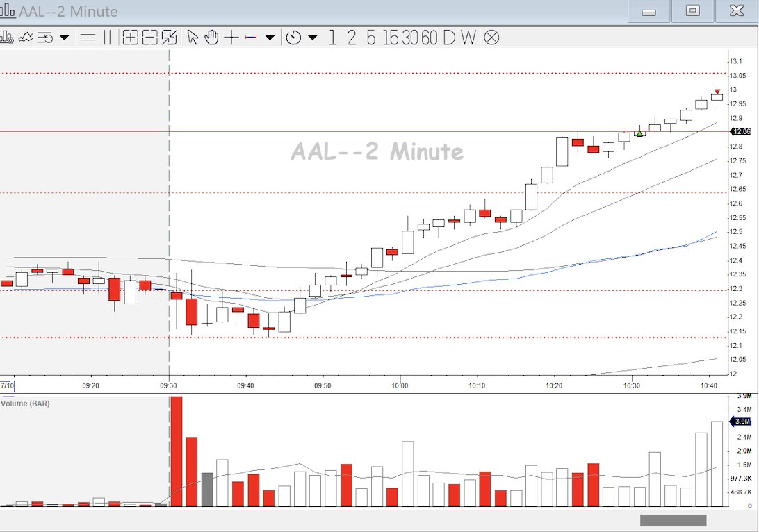Screen dimensions: 759x532
Task: Click the clock timer icon
Action: pyautogui.click(x=293, y=38)
